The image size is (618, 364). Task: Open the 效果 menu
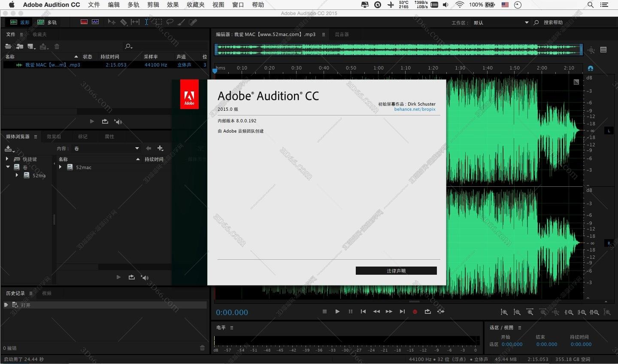pos(173,5)
